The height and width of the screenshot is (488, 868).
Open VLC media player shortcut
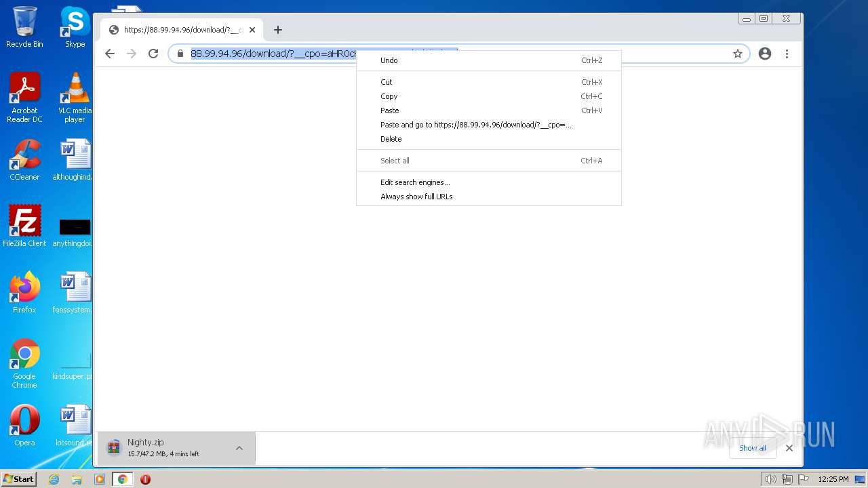click(75, 98)
